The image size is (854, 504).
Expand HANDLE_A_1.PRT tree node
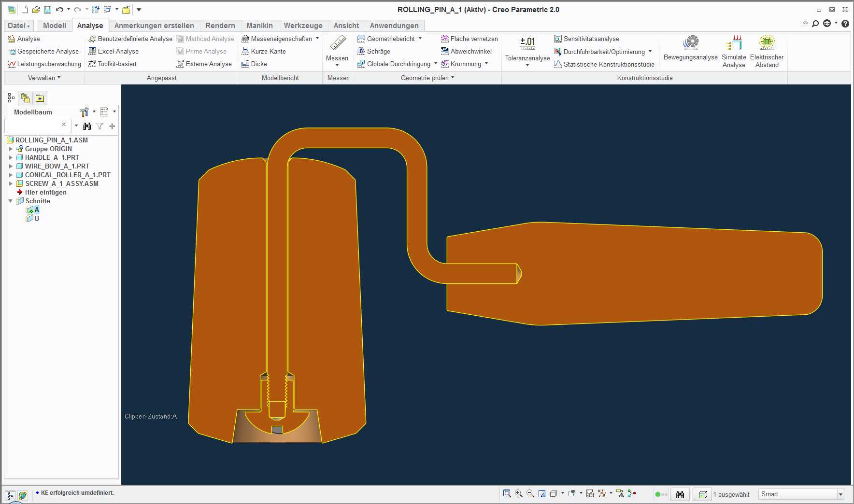[11, 157]
